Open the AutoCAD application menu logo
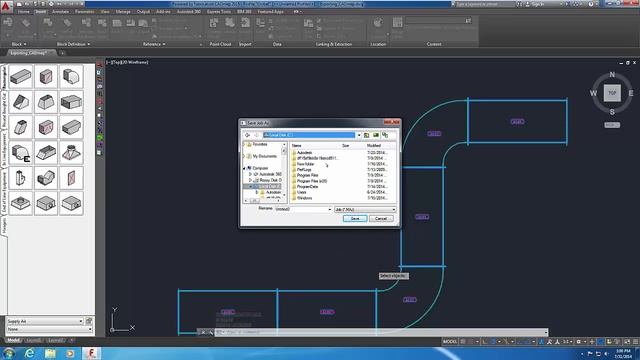640x360 pixels. coord(6,7)
